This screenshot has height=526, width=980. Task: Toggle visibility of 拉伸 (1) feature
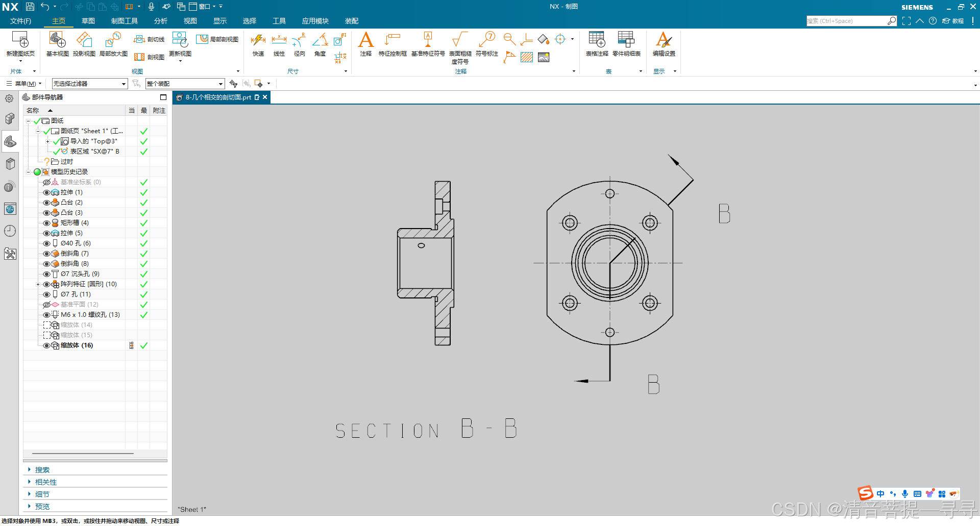[x=46, y=192]
